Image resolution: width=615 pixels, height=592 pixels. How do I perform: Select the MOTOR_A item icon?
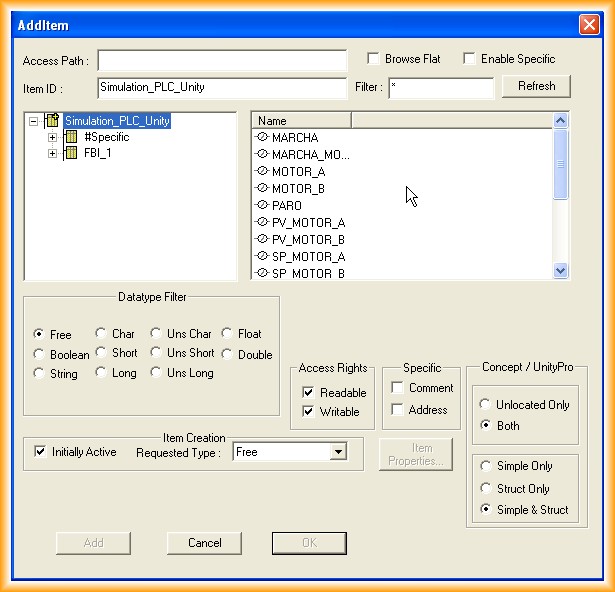[263, 171]
